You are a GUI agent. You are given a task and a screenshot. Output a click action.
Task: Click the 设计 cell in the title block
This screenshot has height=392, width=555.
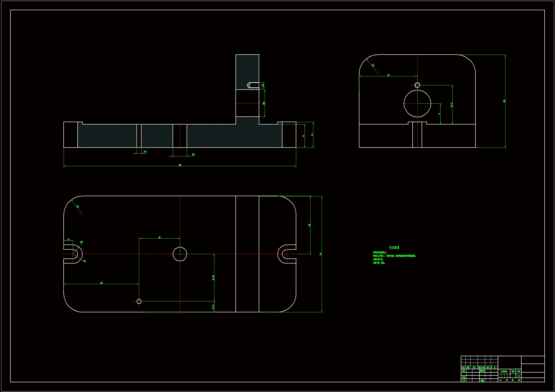[x=464, y=371]
